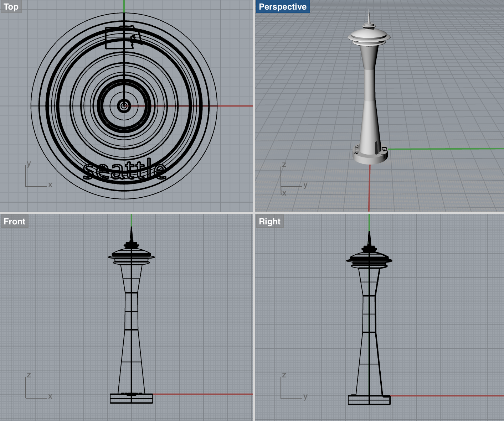The height and width of the screenshot is (421, 504).
Task: Open the Perspective viewport title menu
Action: click(283, 7)
